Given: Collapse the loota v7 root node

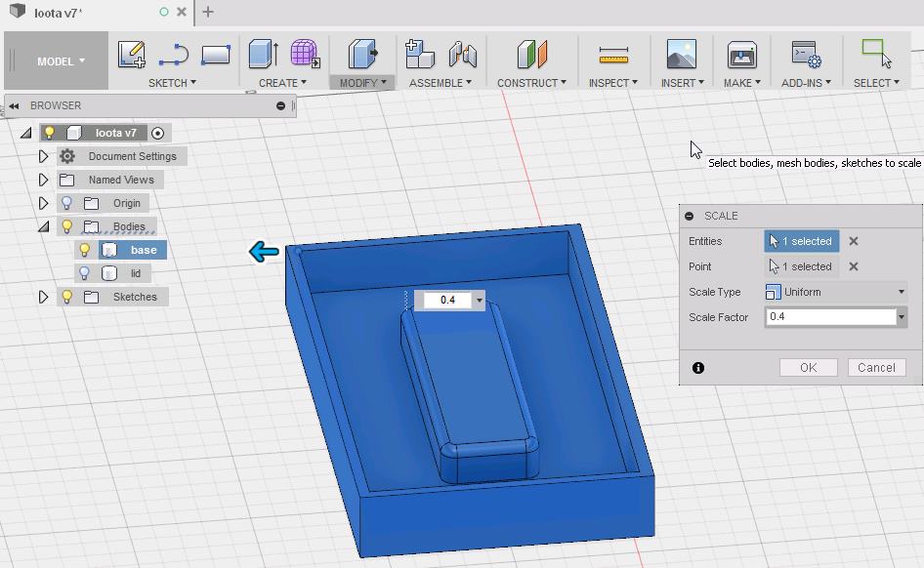Looking at the screenshot, I should pos(26,133).
